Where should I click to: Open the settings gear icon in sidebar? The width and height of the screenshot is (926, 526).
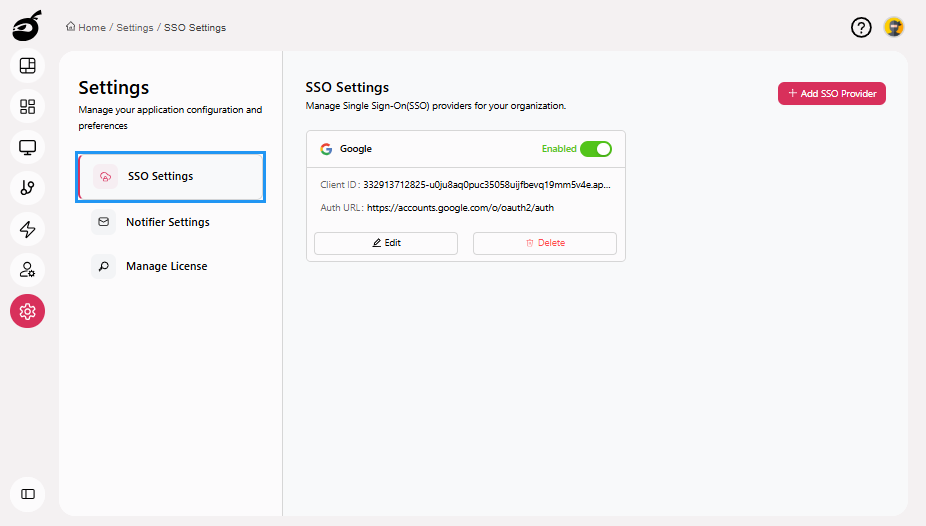27,311
